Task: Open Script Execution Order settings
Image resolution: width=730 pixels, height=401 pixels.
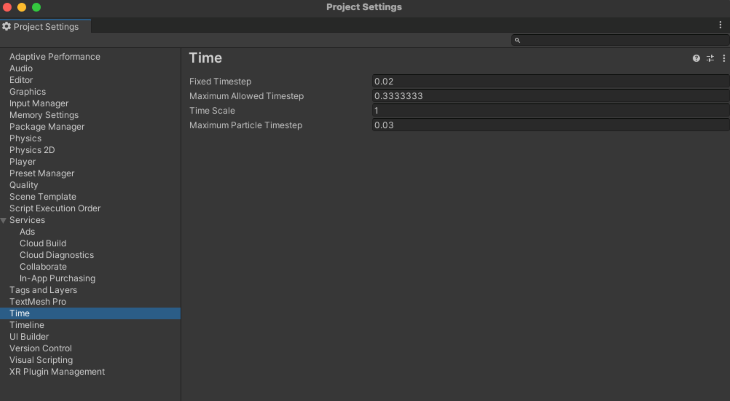Action: coord(55,208)
